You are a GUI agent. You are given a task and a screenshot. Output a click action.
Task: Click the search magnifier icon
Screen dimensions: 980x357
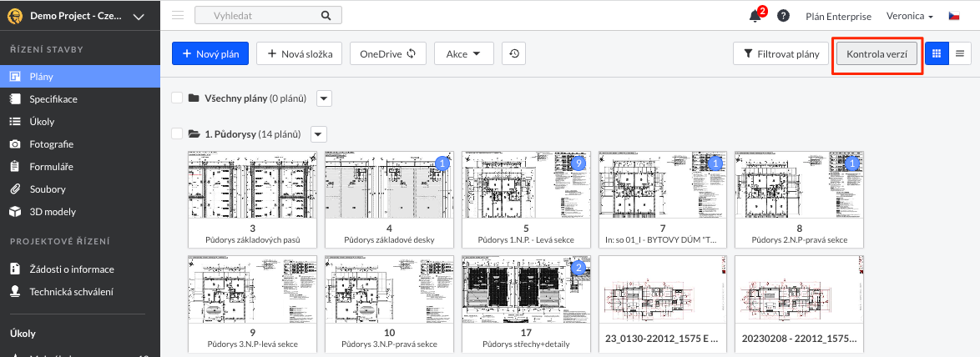pyautogui.click(x=326, y=16)
